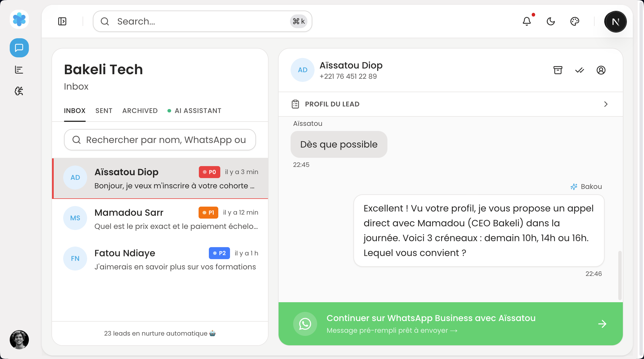Open the N profile avatar menu
The width and height of the screenshot is (644, 359).
coord(615,22)
